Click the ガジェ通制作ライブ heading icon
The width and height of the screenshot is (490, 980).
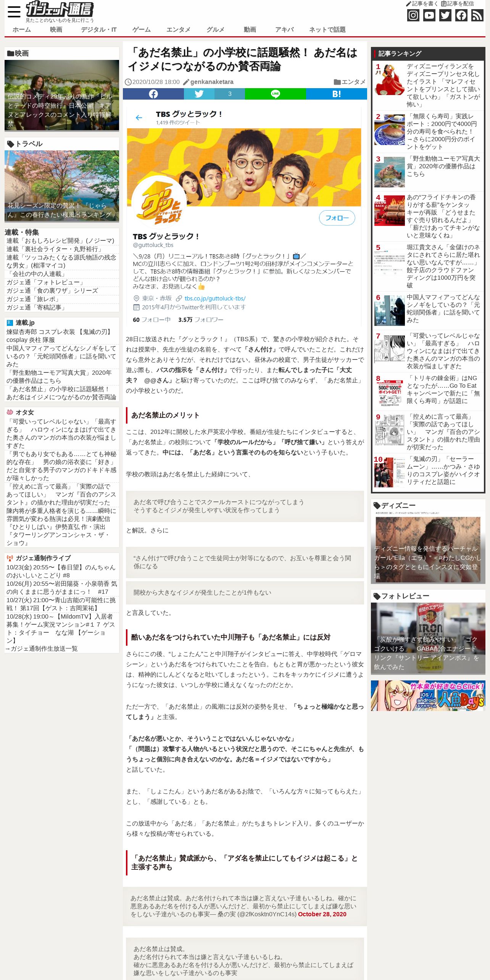tap(10, 558)
